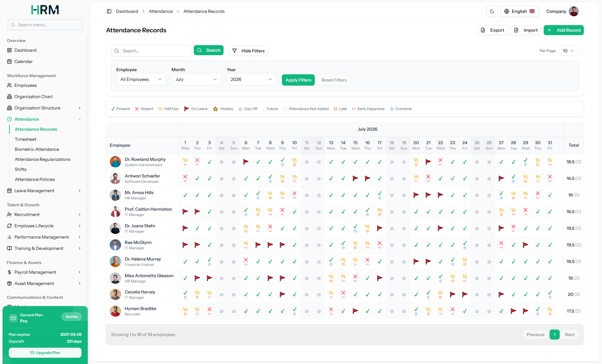Screen dimensions: 602x364
Task: Toggle dark mode moon icon
Action: coord(492,11)
